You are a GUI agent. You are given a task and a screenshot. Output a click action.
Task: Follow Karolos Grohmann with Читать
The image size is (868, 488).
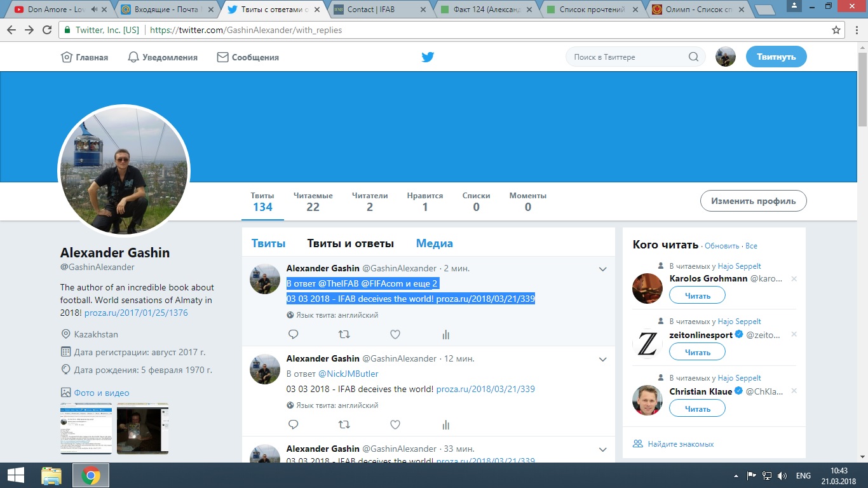coord(697,295)
